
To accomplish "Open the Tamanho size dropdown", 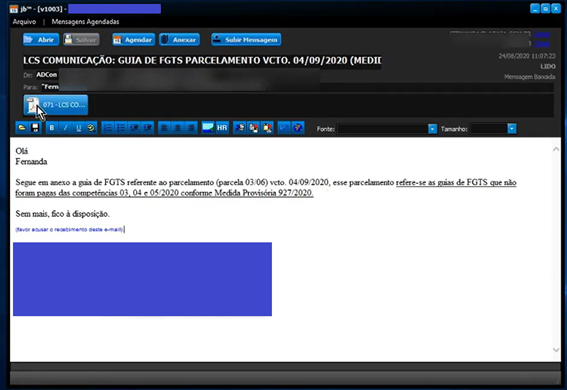I will click(512, 129).
